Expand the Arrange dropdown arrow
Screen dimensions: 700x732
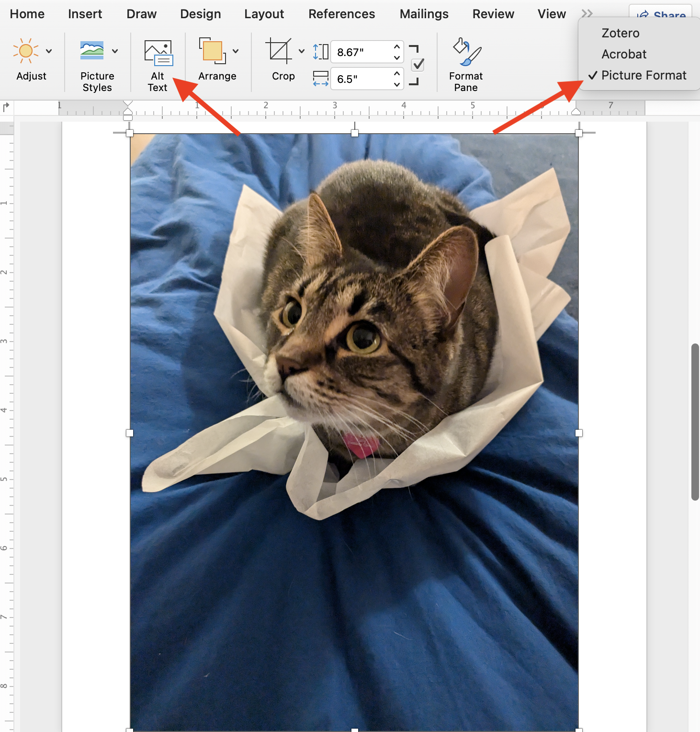(x=236, y=51)
